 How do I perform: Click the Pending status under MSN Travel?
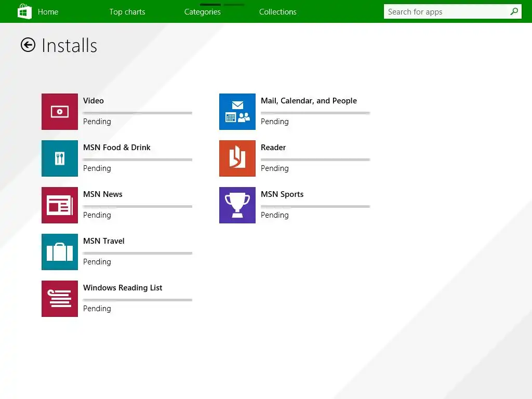tap(97, 262)
